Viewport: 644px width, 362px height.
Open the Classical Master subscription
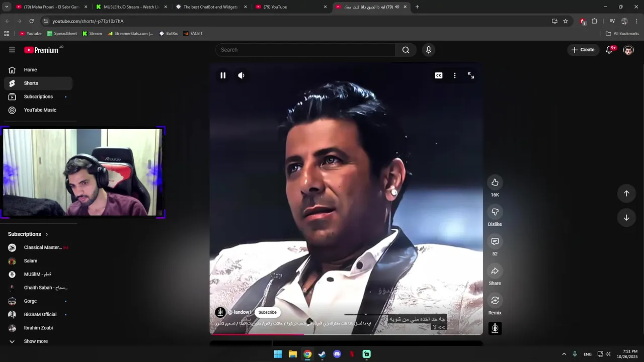pyautogui.click(x=38, y=247)
